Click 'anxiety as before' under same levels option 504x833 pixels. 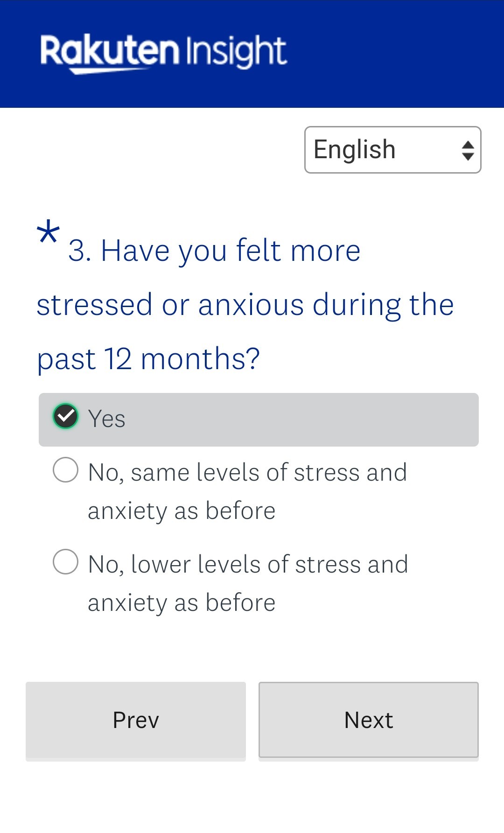tap(182, 511)
